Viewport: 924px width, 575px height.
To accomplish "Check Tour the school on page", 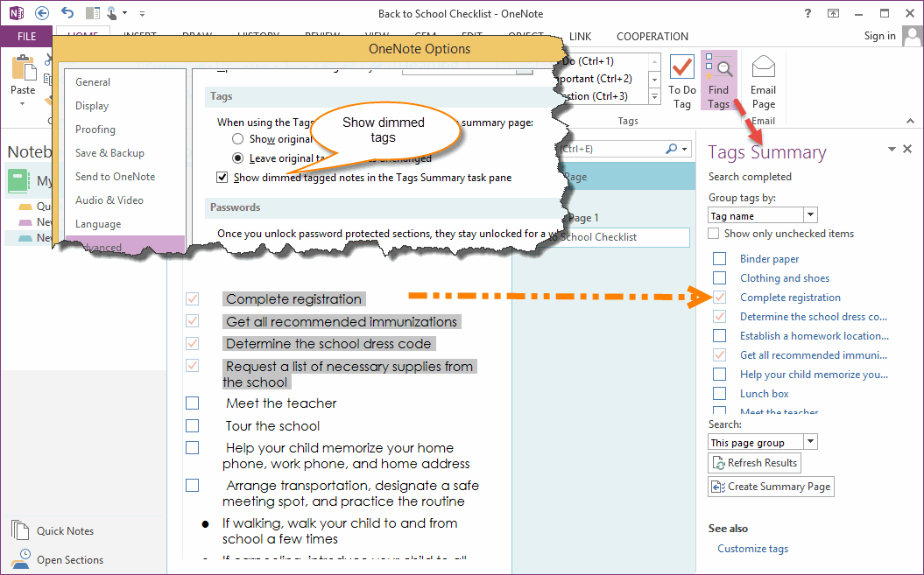I will (192, 425).
